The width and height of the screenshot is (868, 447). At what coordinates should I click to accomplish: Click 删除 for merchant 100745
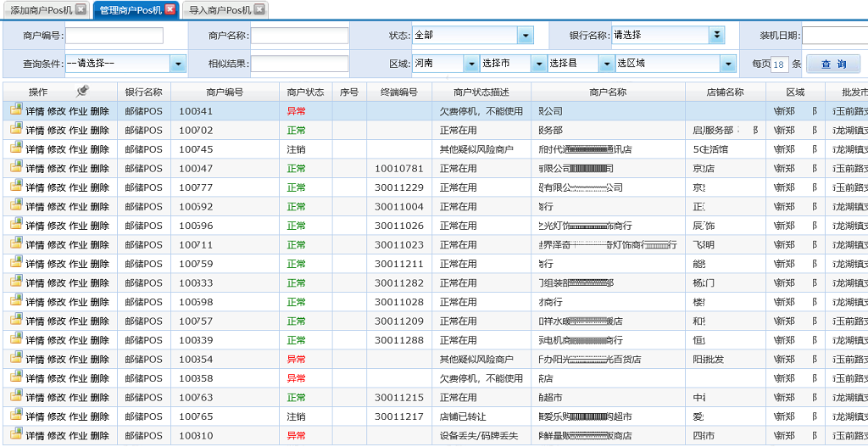[100, 149]
